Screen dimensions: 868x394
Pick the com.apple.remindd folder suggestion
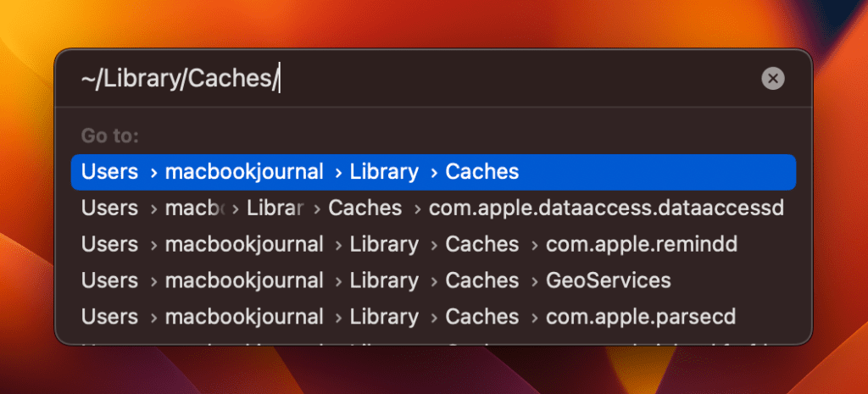[x=642, y=245]
